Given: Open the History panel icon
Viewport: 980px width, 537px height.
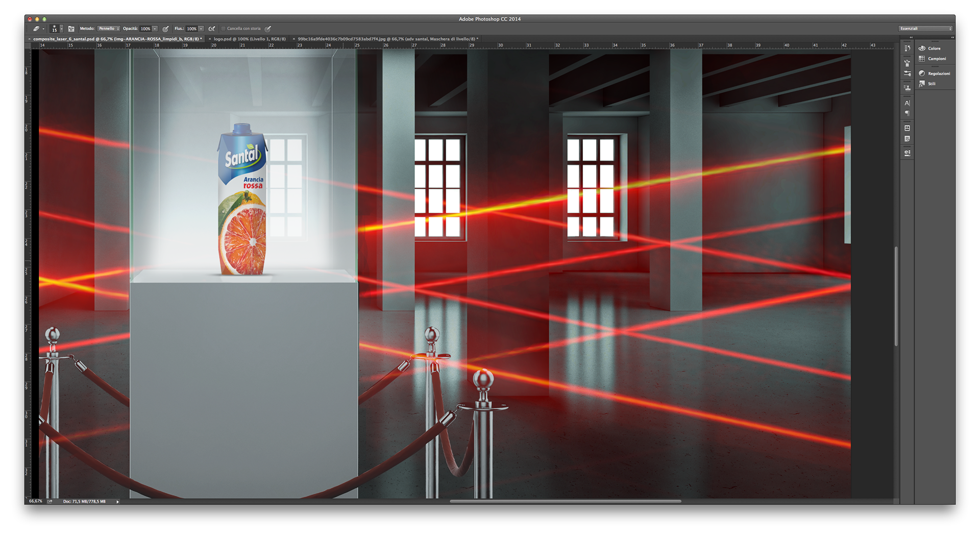Looking at the screenshot, I should pos(907,48).
